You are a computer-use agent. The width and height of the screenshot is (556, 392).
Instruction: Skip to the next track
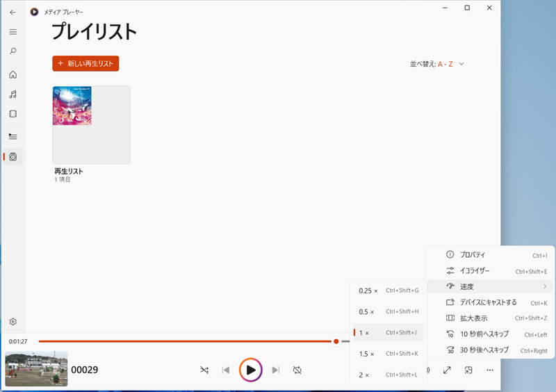pyautogui.click(x=275, y=370)
